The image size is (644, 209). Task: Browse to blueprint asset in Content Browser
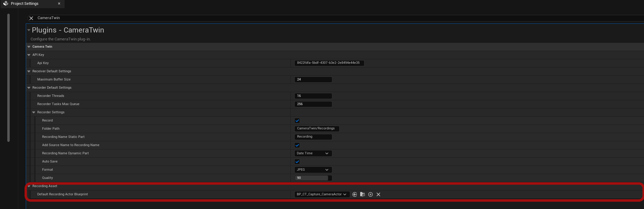pyautogui.click(x=362, y=194)
